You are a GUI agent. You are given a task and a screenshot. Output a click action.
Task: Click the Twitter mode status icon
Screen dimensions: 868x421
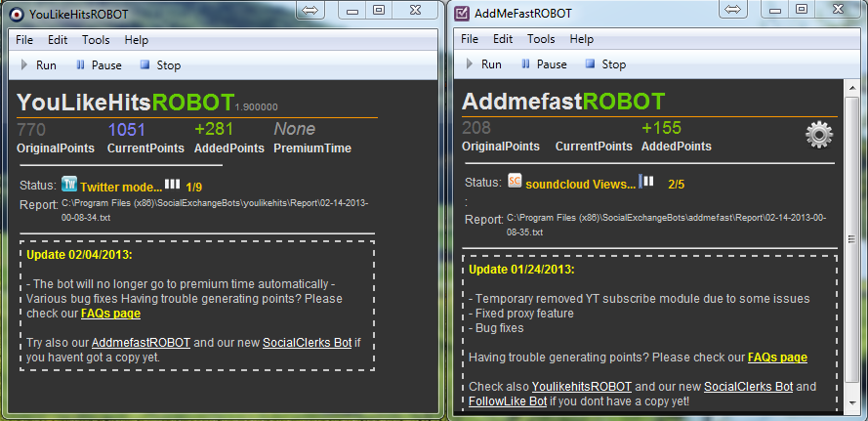(69, 184)
